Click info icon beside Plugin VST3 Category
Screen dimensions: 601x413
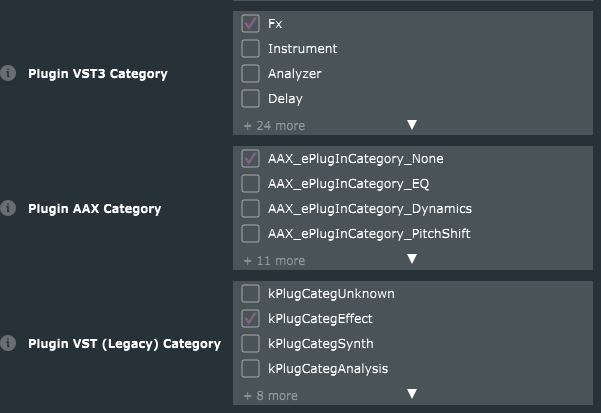pos(9,73)
